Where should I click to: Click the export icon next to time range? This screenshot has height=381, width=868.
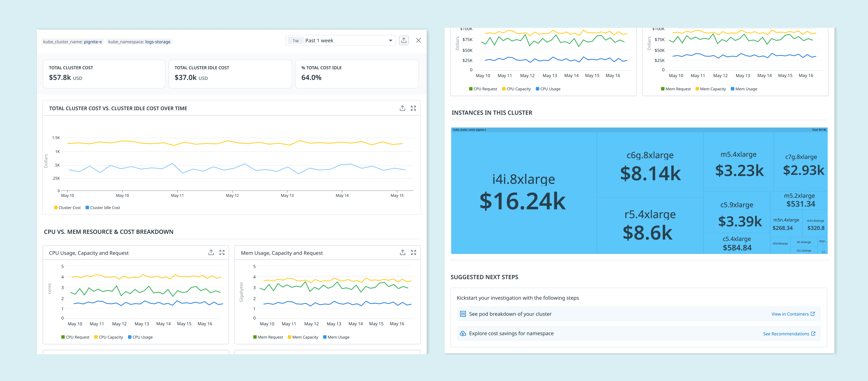pyautogui.click(x=404, y=40)
